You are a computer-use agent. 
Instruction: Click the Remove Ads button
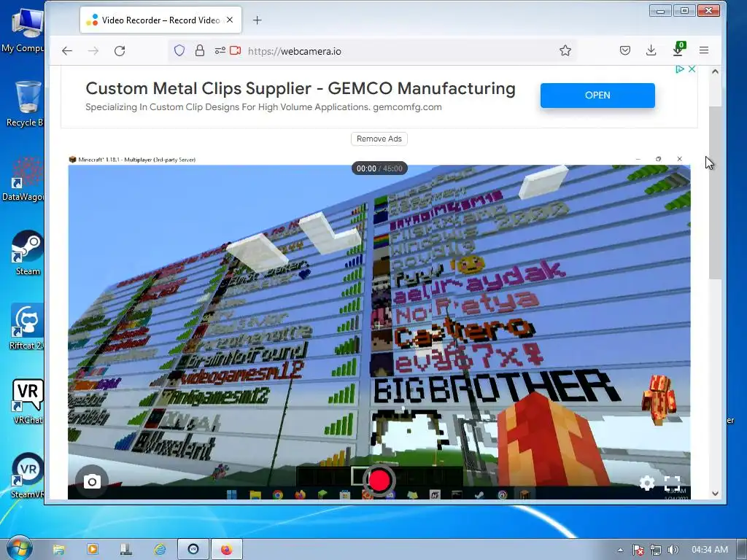379,139
